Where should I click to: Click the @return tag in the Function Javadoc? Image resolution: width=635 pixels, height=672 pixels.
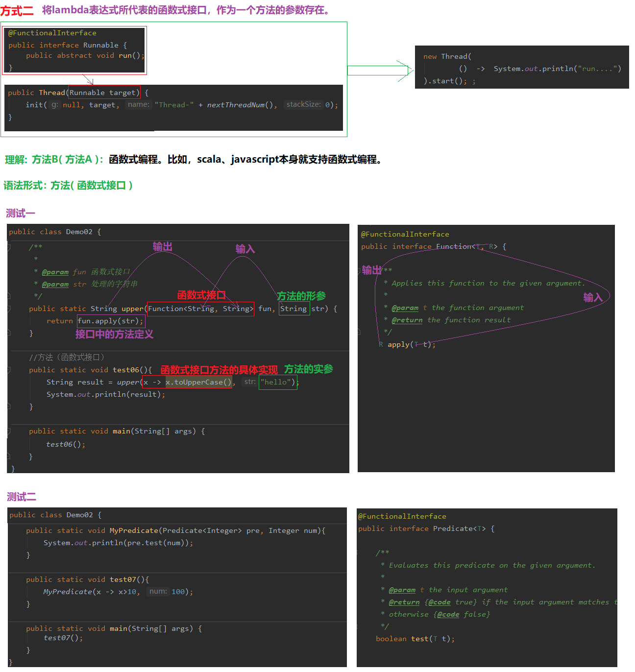407,320
